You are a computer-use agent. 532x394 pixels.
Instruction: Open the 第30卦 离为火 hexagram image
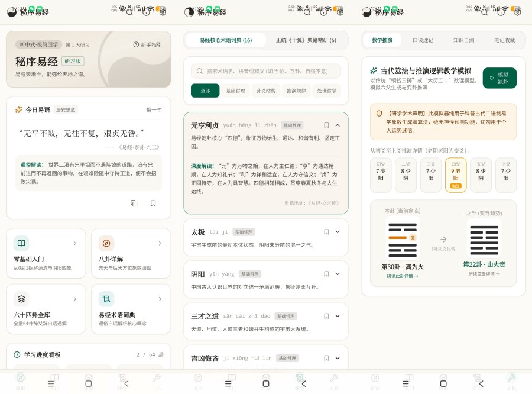pos(403,239)
